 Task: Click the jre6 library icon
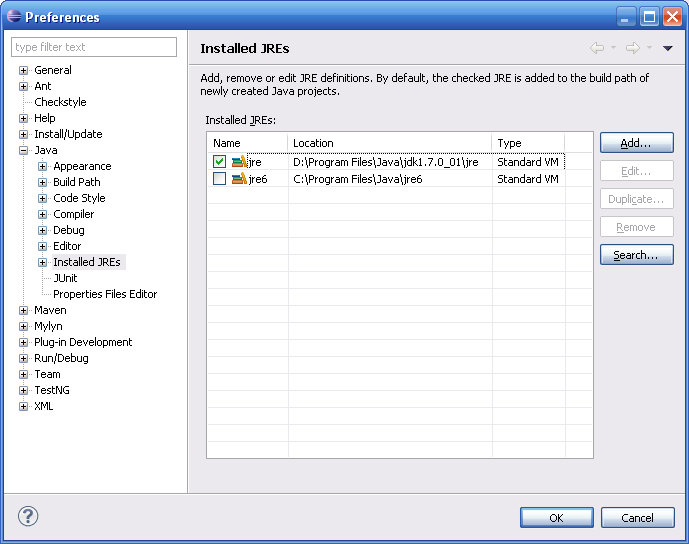(239, 179)
